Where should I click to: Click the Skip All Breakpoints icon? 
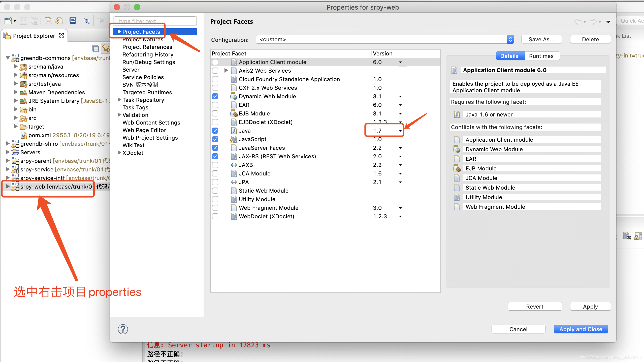[86, 21]
